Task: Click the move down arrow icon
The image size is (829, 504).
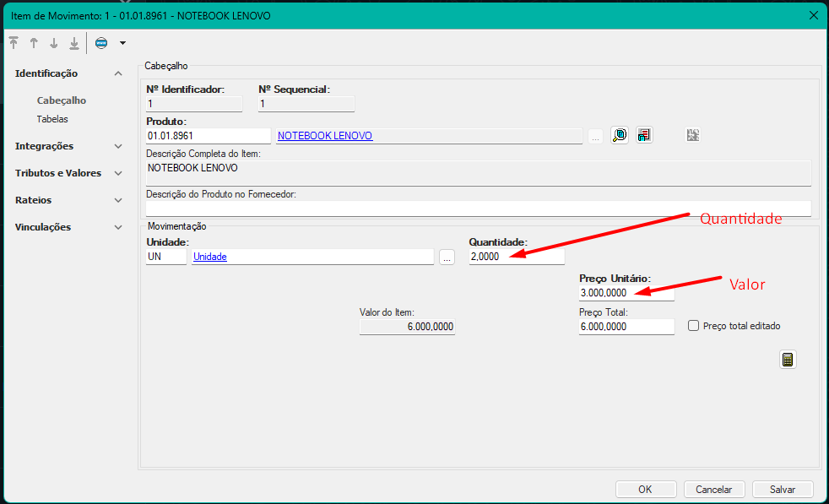Action: 54,43
